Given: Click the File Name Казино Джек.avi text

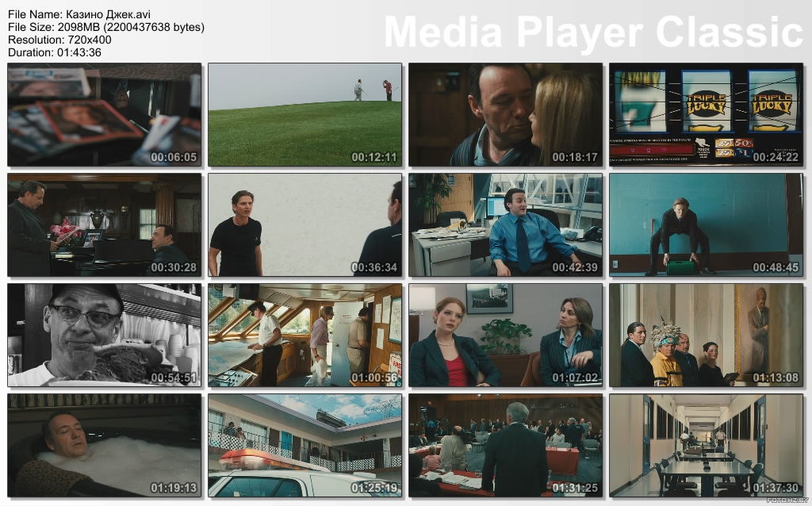Looking at the screenshot, I should coord(79,14).
